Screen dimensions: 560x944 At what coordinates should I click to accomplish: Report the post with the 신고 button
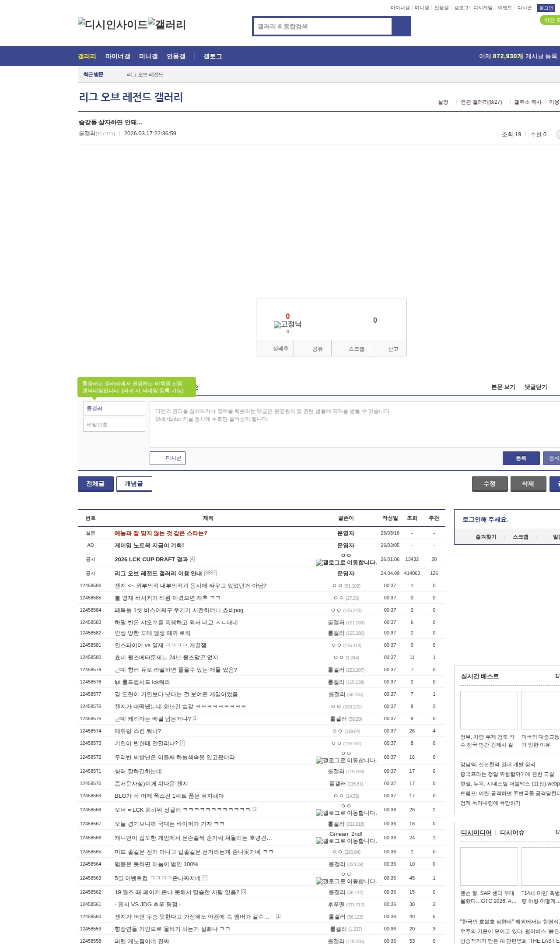(x=388, y=349)
